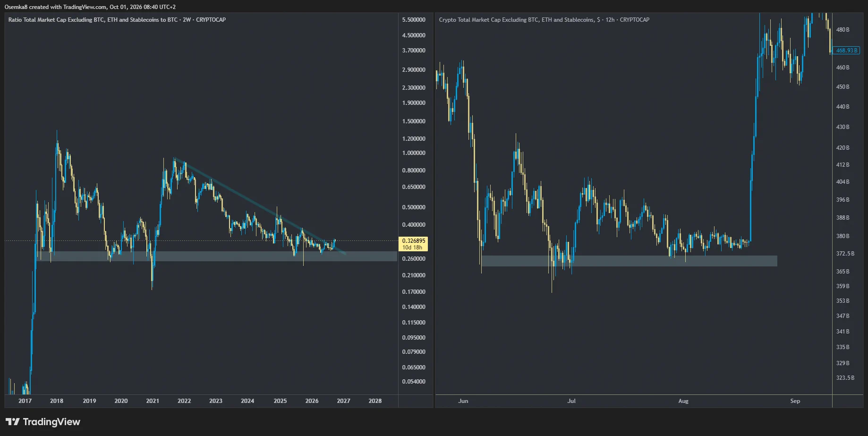Viewport: 868px width, 436px height.
Task: Select the left chart title ending '2W · CRYPTOCAP'
Action: click(117, 20)
